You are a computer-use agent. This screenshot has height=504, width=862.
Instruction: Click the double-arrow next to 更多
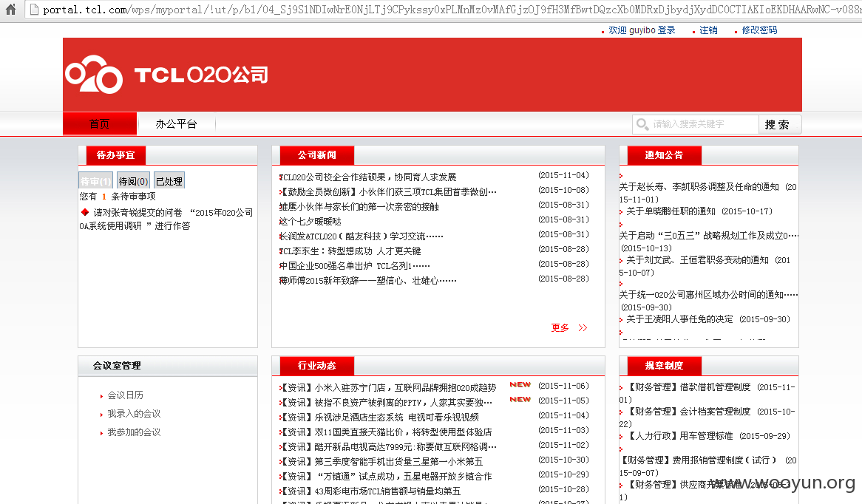point(583,327)
